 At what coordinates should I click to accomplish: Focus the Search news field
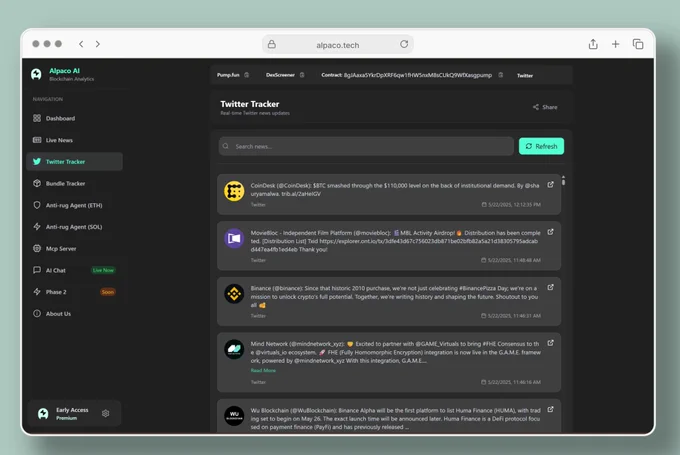click(x=366, y=146)
